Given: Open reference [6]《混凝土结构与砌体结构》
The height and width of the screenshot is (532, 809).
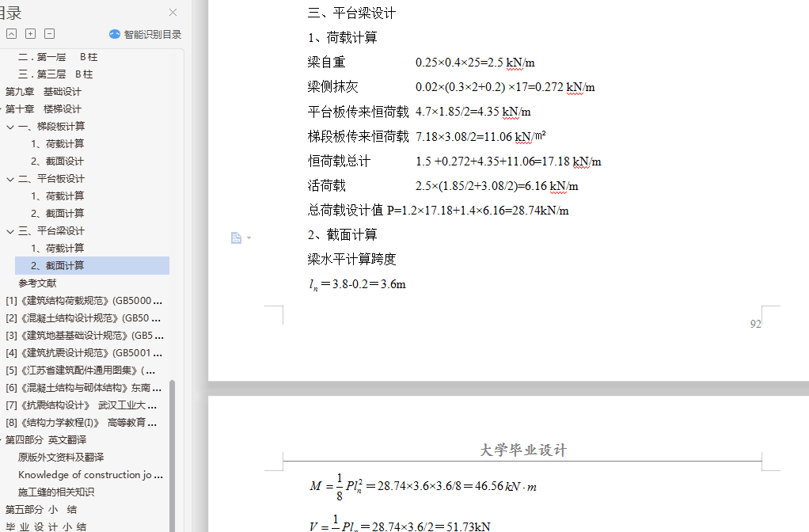Looking at the screenshot, I should (x=84, y=388).
